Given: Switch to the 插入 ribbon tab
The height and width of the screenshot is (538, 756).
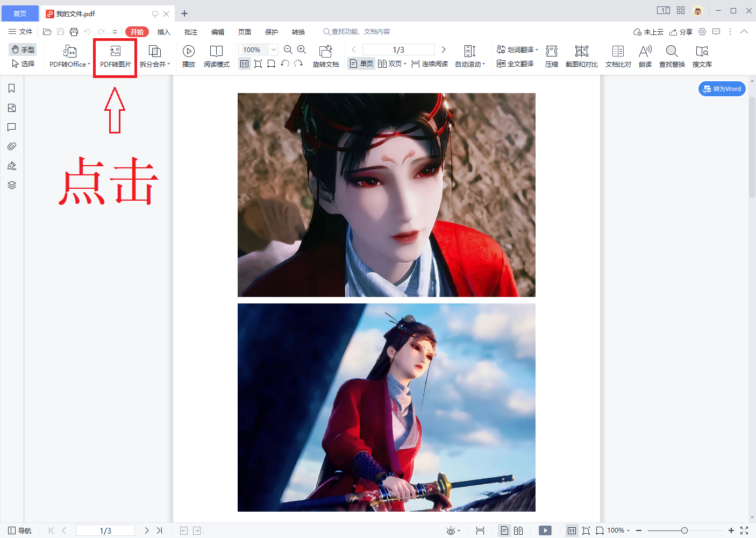Looking at the screenshot, I should 164,32.
